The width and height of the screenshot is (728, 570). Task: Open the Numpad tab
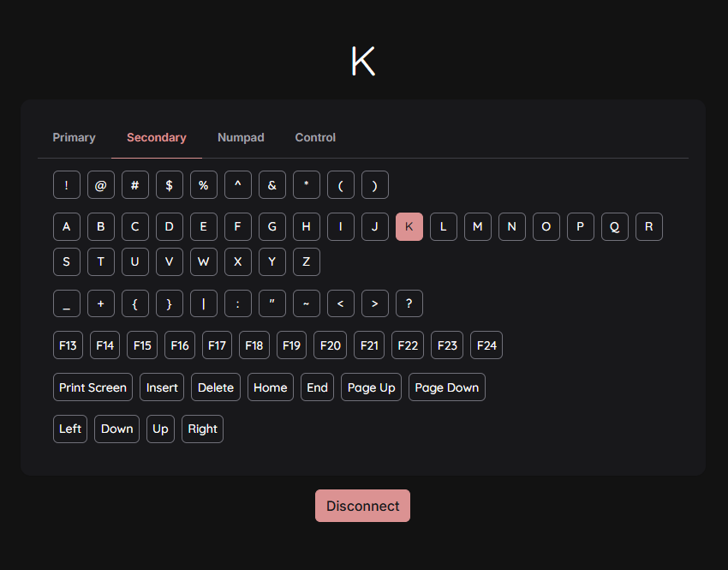coord(241,137)
